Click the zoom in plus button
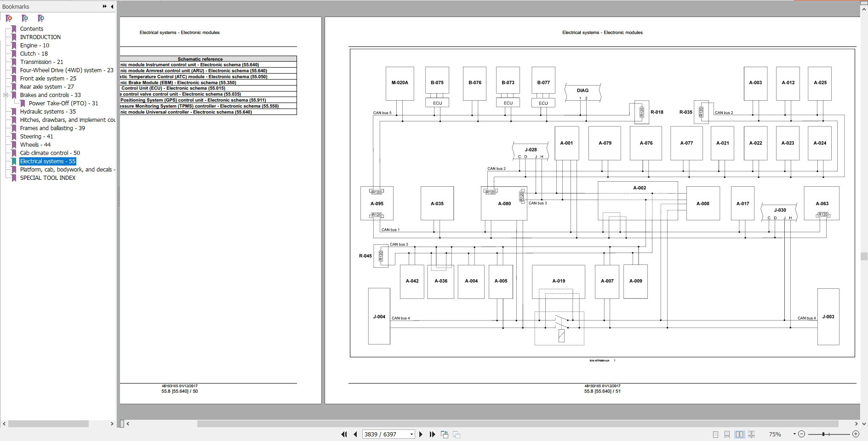 [x=856, y=434]
